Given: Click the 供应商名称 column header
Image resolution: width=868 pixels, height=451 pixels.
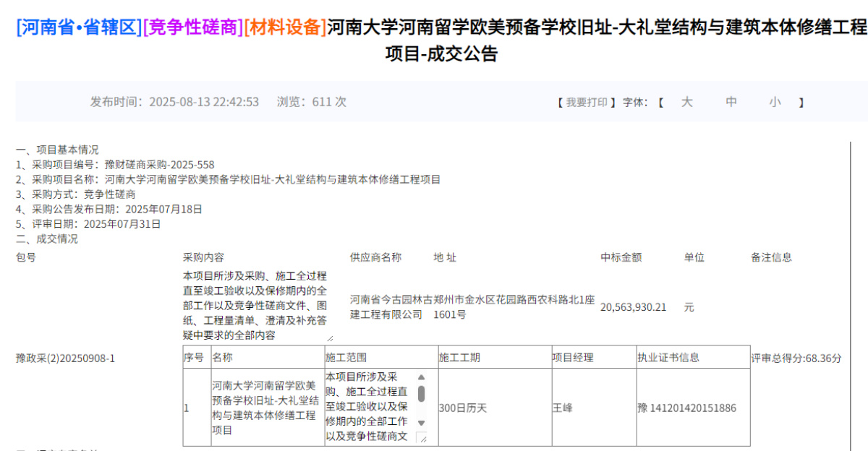Looking at the screenshot, I should [x=375, y=257].
